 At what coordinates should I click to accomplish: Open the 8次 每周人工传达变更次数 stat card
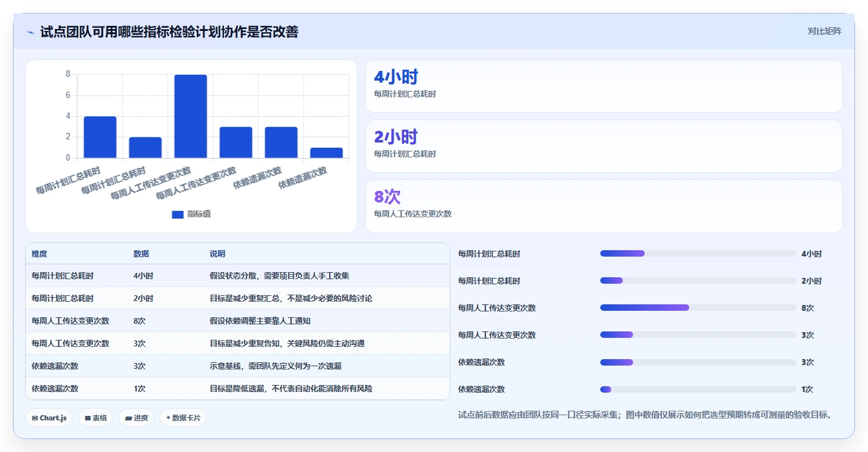pos(604,206)
